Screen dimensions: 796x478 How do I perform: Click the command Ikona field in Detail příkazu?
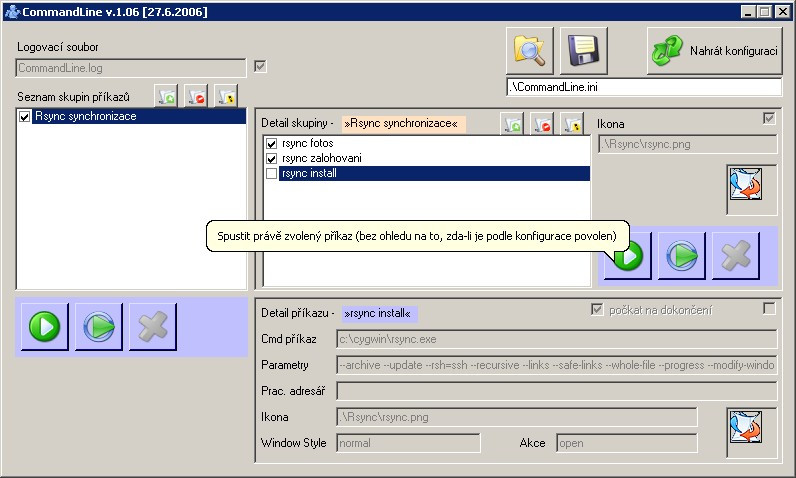pos(517,417)
